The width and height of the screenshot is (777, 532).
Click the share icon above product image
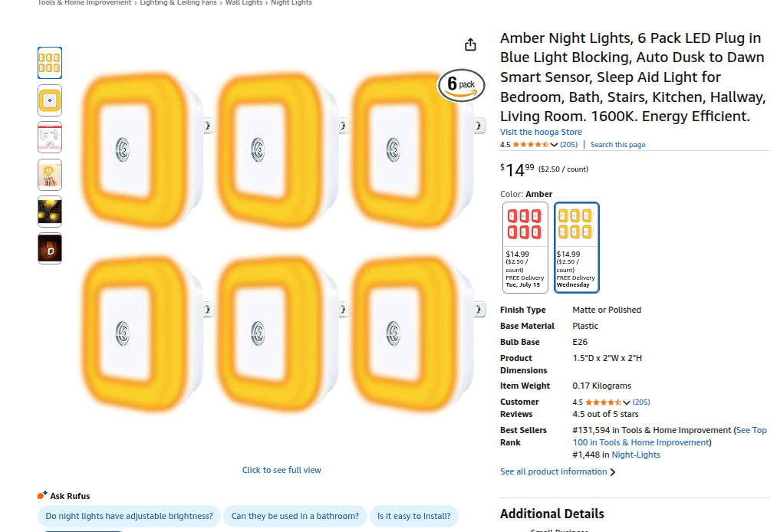pyautogui.click(x=470, y=44)
